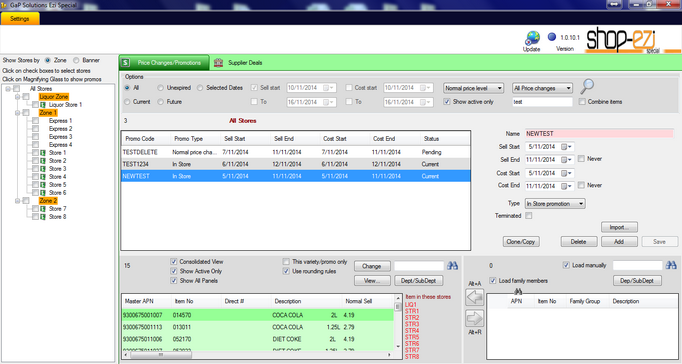The width and height of the screenshot is (682, 364).
Task: Collapse the Zone 2 tree node
Action: point(17,201)
